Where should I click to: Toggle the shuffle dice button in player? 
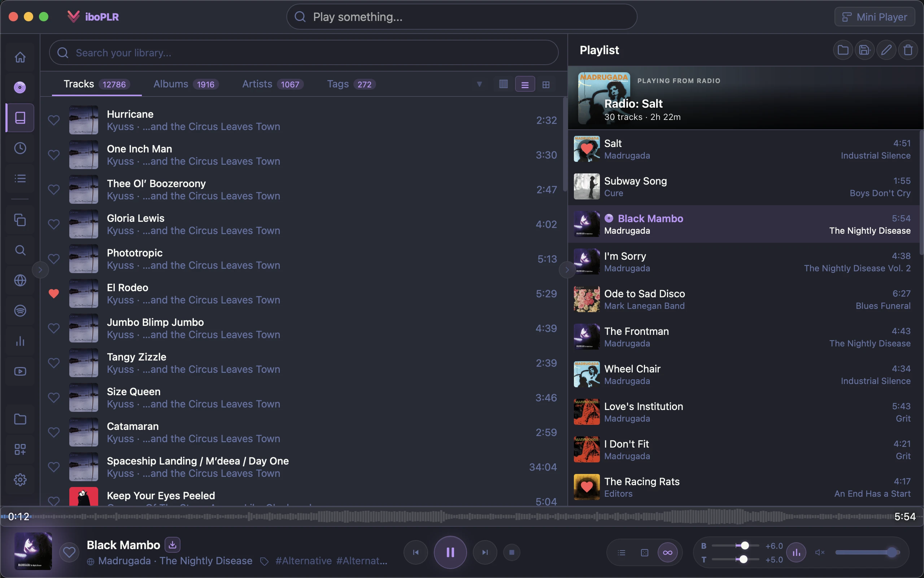click(645, 552)
